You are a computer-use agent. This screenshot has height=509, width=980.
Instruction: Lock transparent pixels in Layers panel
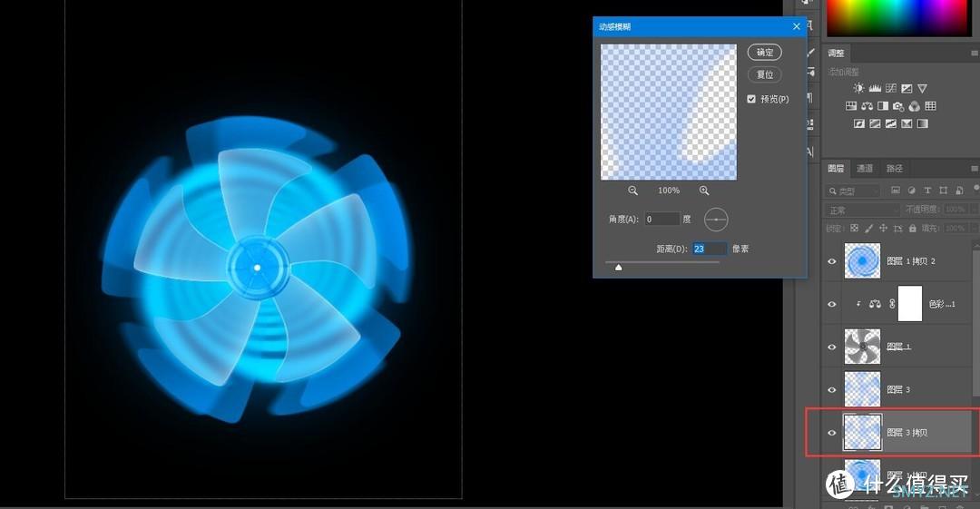coord(855,229)
